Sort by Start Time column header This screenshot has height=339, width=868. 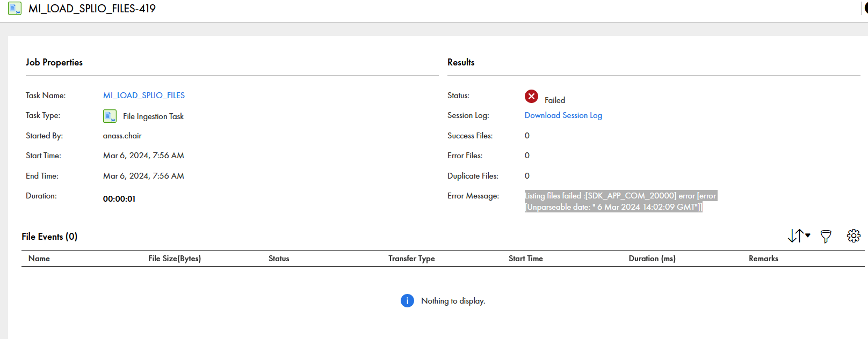coord(525,259)
